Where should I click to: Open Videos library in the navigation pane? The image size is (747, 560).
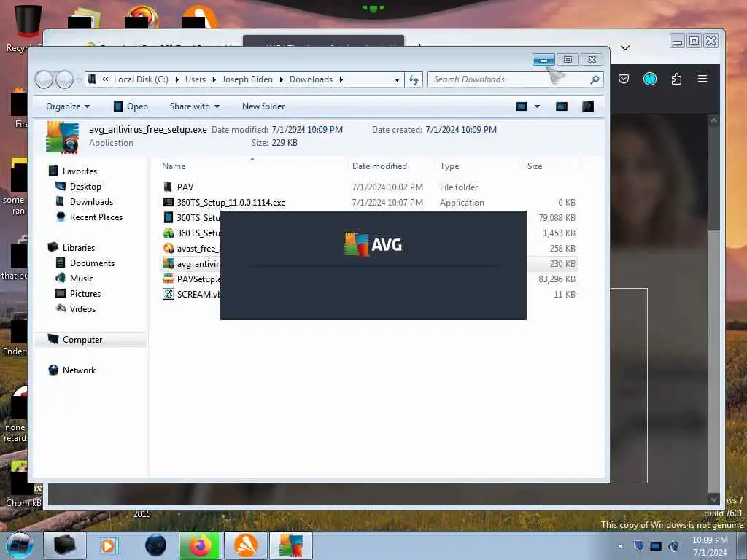[x=82, y=308]
